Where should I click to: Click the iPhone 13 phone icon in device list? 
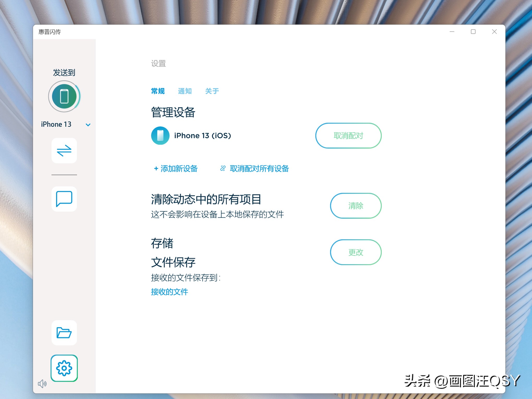pos(160,136)
